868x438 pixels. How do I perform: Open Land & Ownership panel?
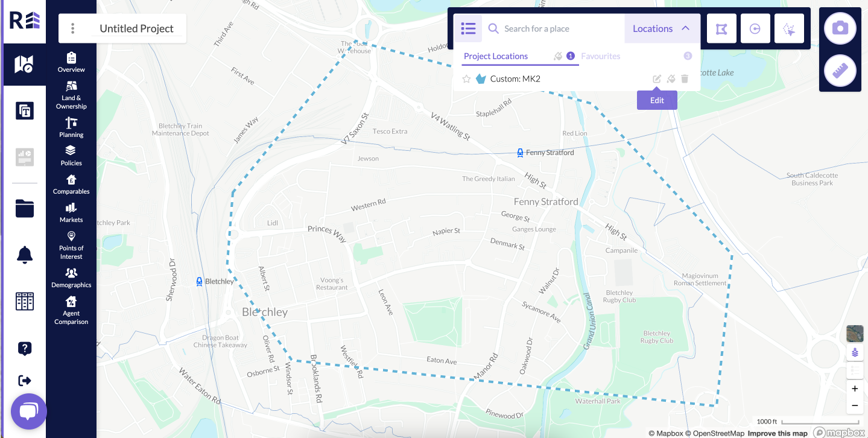pos(71,95)
